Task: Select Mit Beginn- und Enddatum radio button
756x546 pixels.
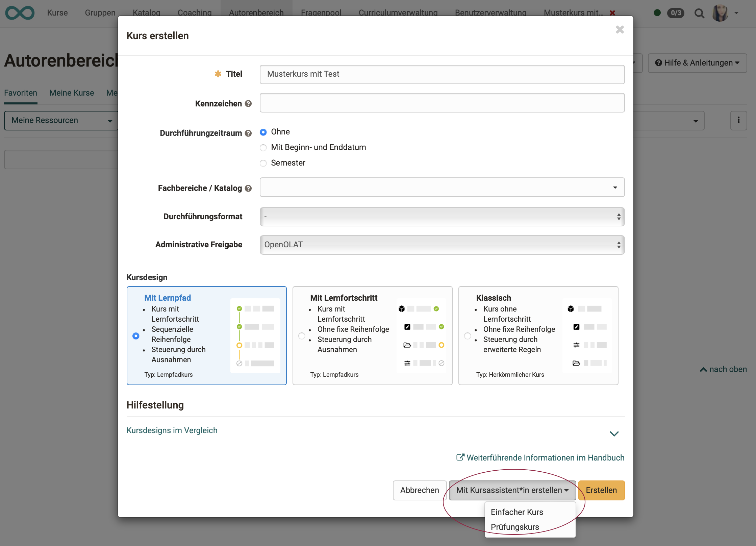Action: (263, 148)
